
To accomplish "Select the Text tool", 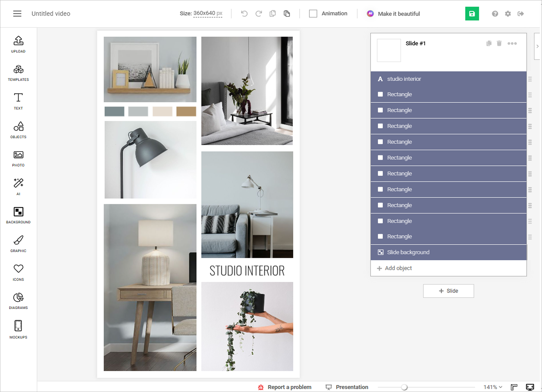I will pyautogui.click(x=18, y=101).
